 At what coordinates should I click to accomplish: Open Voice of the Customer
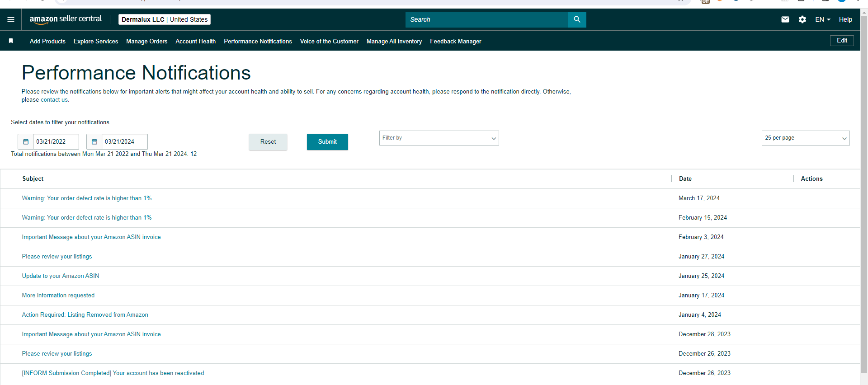(x=329, y=41)
